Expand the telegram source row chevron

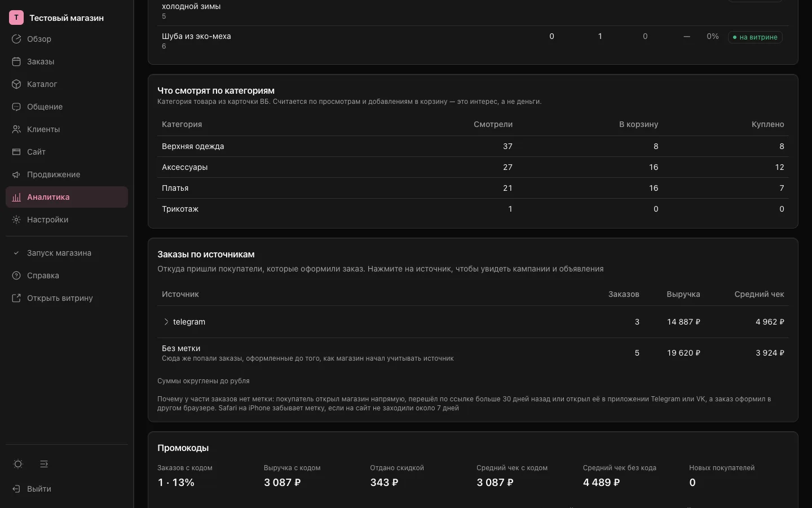point(166,322)
